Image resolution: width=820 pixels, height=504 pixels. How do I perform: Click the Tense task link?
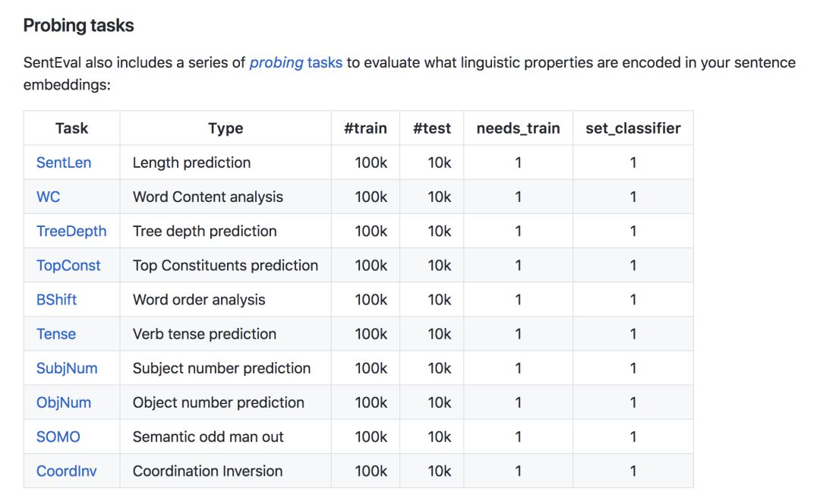[x=56, y=334]
